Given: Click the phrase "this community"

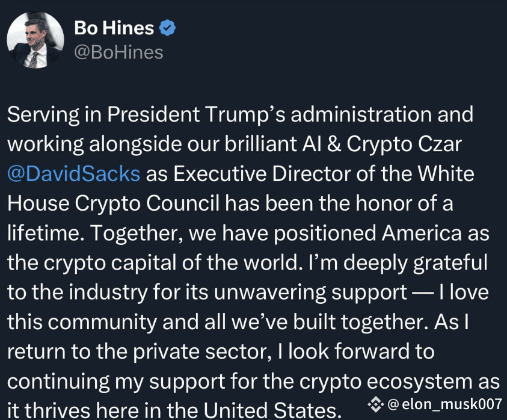Looking at the screenshot, I should coord(82,323).
